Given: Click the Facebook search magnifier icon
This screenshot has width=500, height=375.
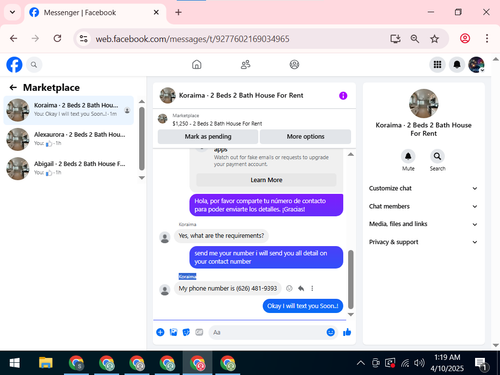Looking at the screenshot, I should pyautogui.click(x=34, y=65).
